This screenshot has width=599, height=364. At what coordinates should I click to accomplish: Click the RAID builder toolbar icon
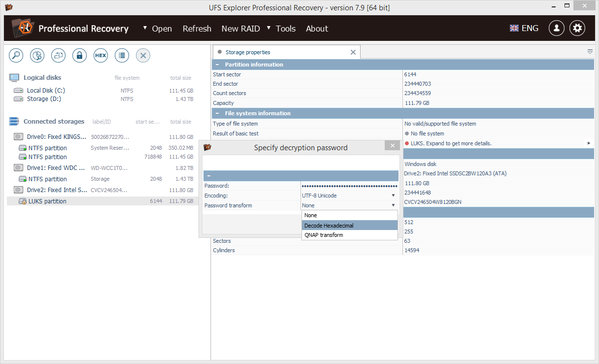pyautogui.click(x=59, y=56)
